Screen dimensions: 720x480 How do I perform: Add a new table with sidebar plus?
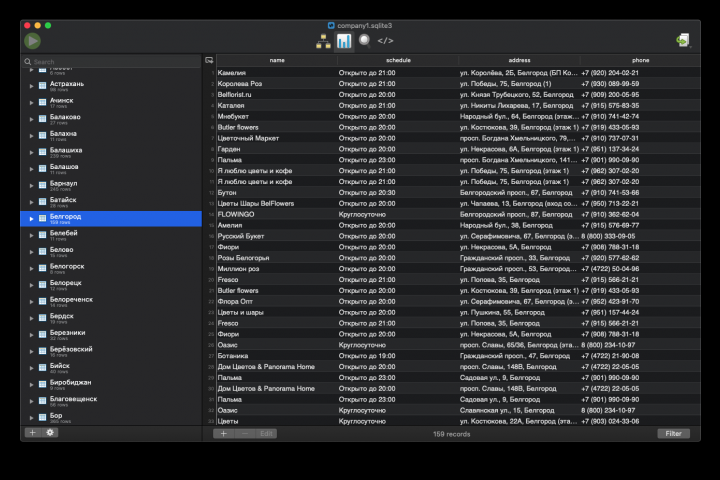point(33,433)
